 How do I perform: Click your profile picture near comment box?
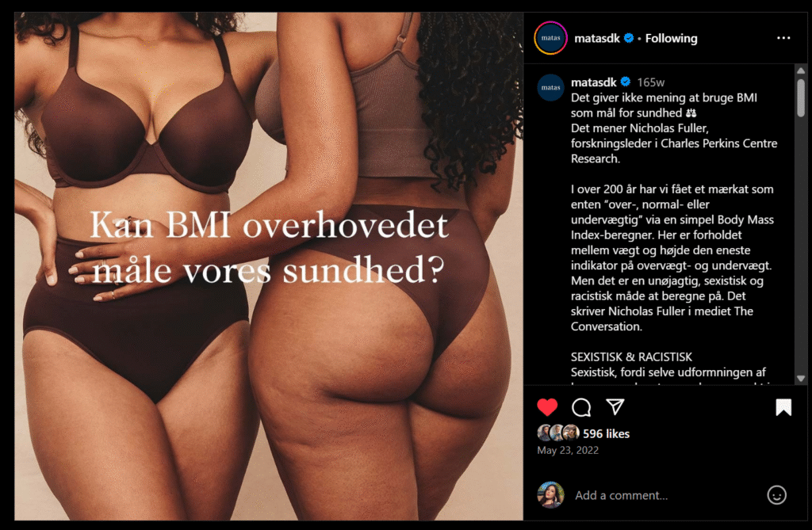pos(550,495)
